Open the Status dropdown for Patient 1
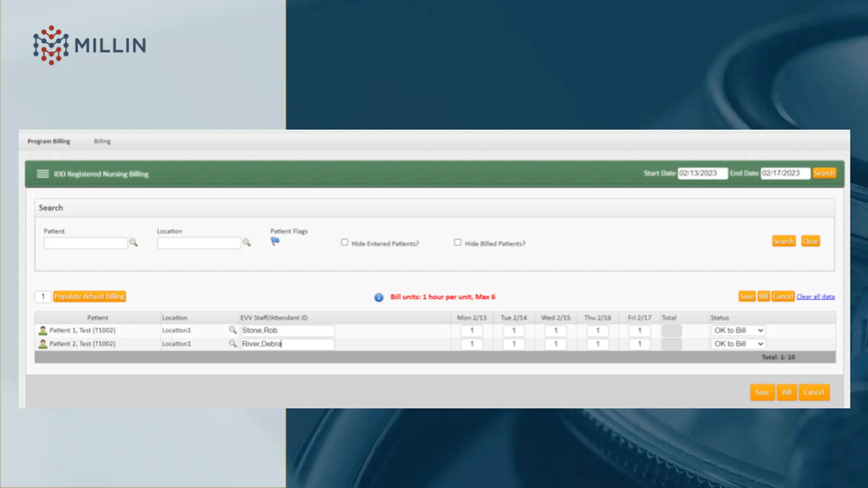The width and height of the screenshot is (868, 488). point(738,330)
